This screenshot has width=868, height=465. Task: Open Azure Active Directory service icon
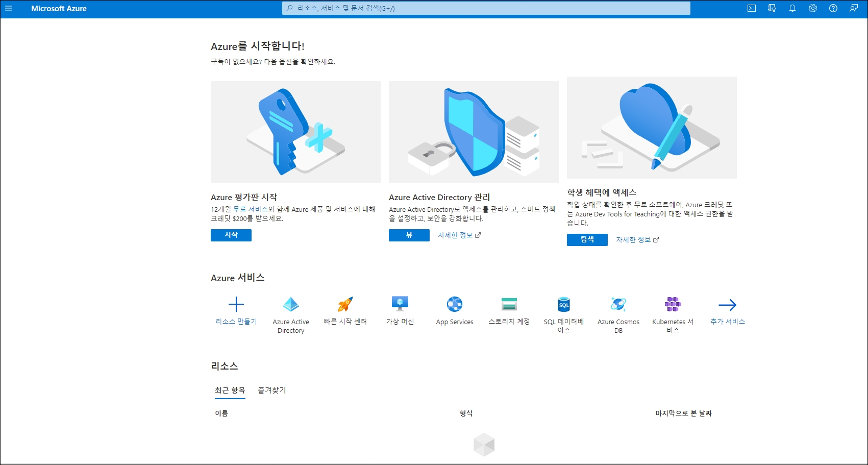click(x=291, y=305)
